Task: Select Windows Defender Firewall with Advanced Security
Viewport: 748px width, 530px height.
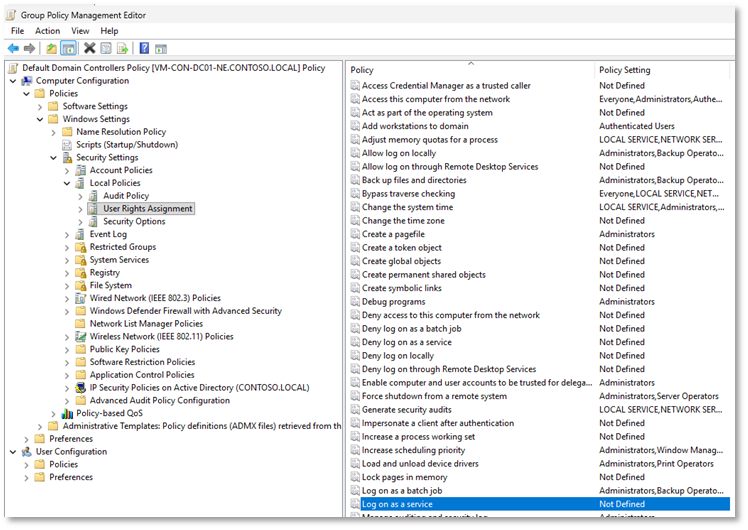Action: coord(185,311)
